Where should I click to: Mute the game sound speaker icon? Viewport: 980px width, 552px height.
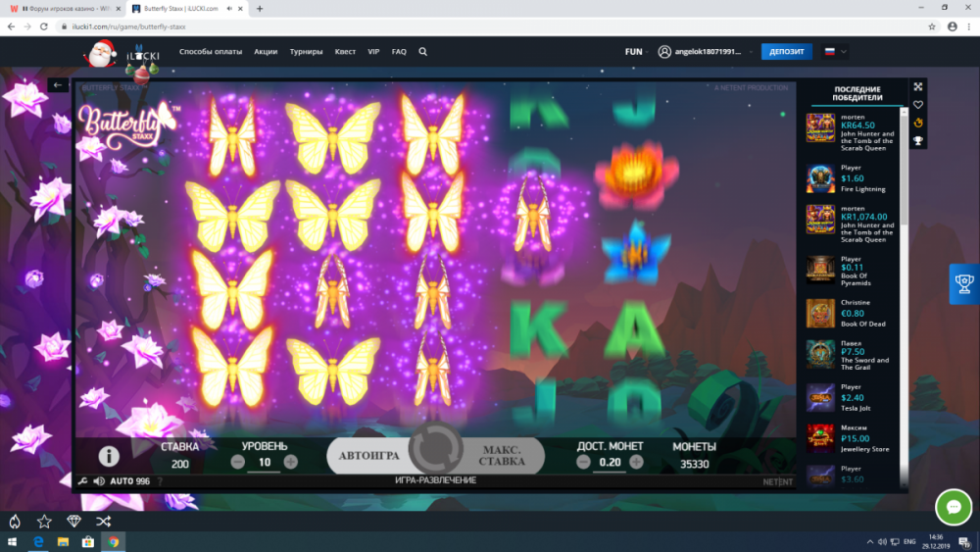click(x=99, y=481)
